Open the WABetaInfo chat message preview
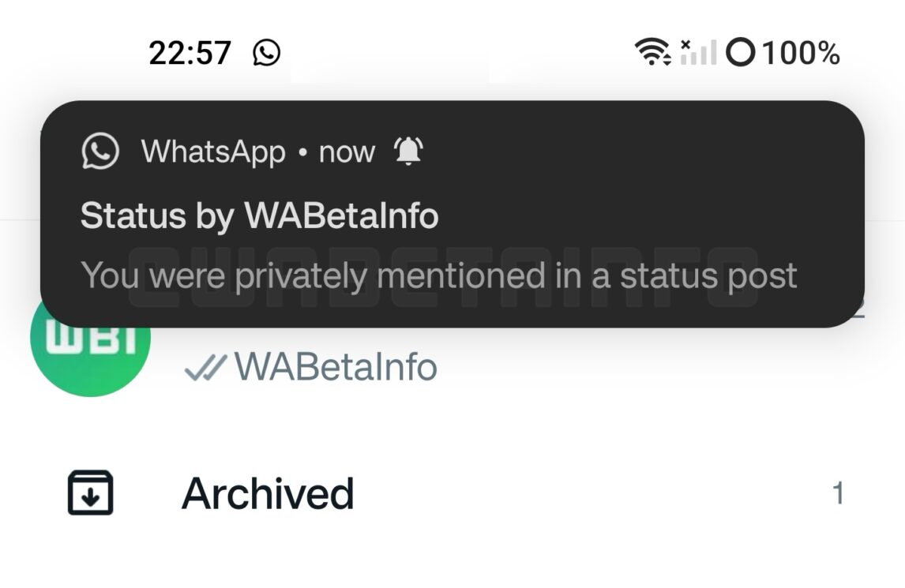This screenshot has width=905, height=588. (336, 368)
